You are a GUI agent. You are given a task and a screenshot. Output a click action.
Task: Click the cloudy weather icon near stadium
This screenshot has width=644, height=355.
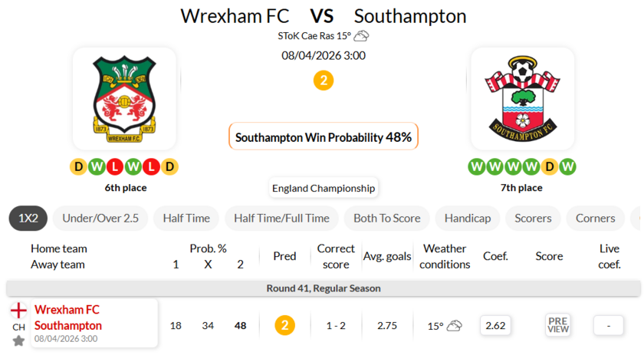click(361, 36)
